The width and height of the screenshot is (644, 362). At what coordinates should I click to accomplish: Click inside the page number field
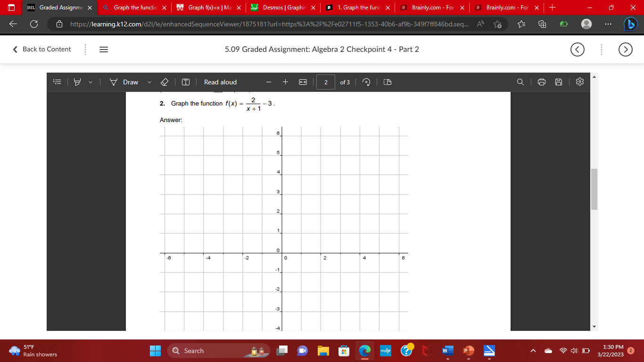point(325,82)
